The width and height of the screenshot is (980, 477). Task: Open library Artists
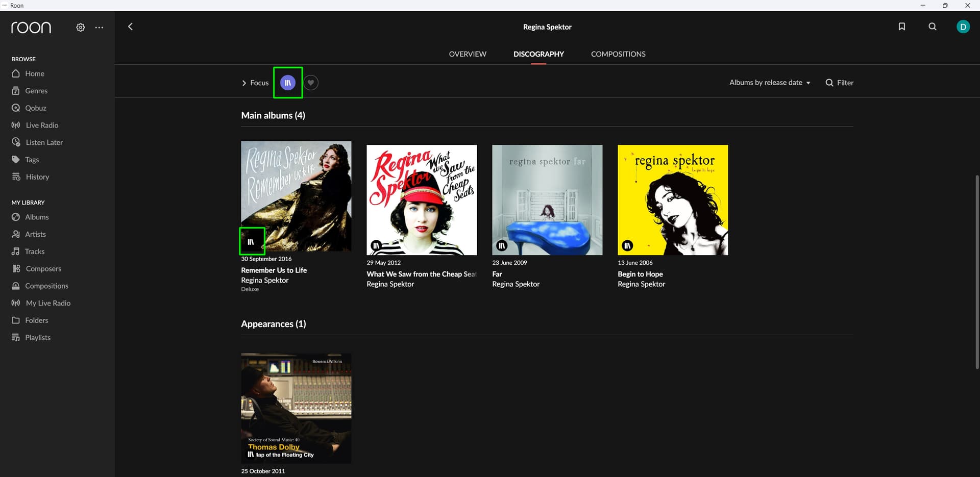[29, 234]
